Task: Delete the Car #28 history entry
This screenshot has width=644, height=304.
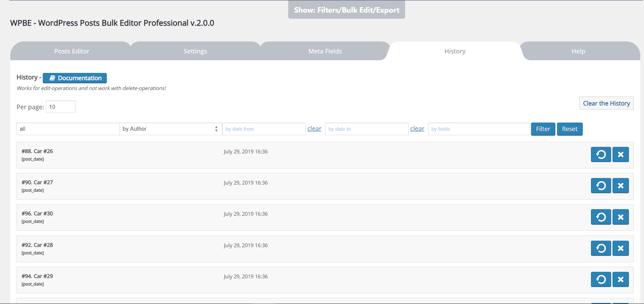Action: (x=620, y=248)
